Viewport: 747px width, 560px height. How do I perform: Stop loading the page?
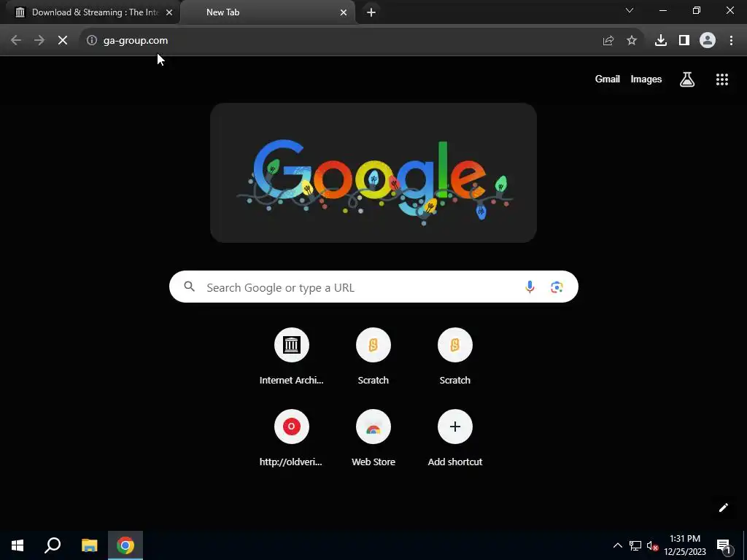click(63, 41)
